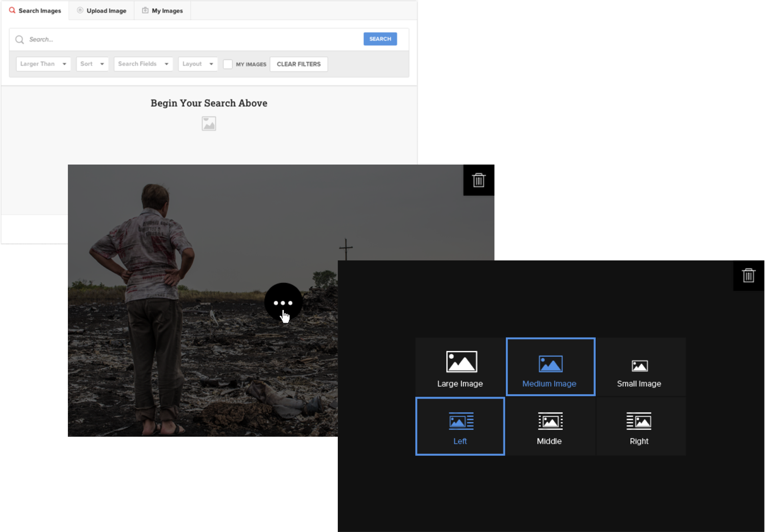The height and width of the screenshot is (532, 765).
Task: Click the trash icon on the photo
Action: point(478,180)
